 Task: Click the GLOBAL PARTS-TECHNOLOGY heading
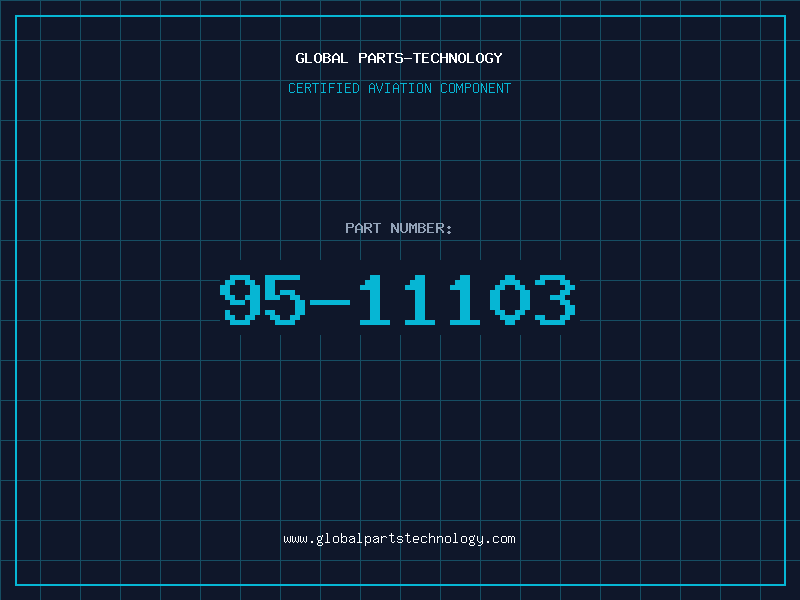(399, 58)
